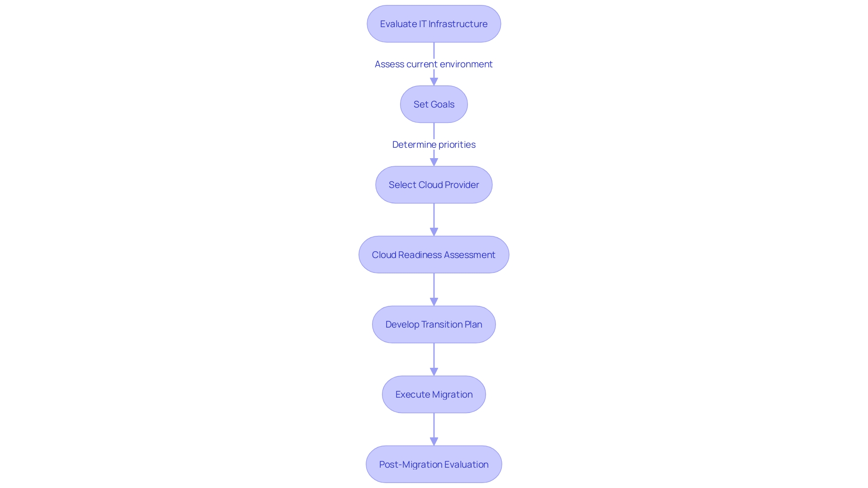Select the Set Goals node
The image size is (868, 488).
(x=434, y=104)
